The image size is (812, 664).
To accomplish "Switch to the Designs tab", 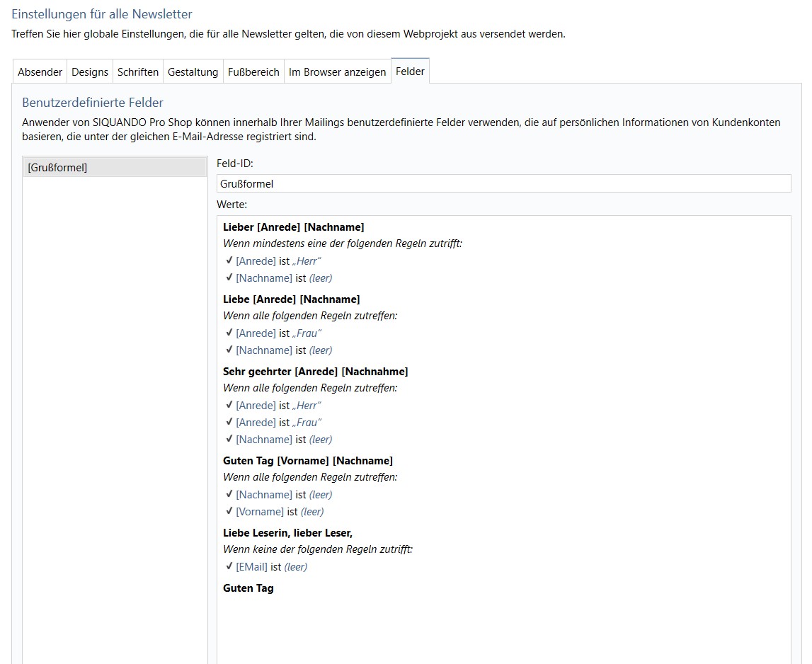I will pyautogui.click(x=90, y=72).
